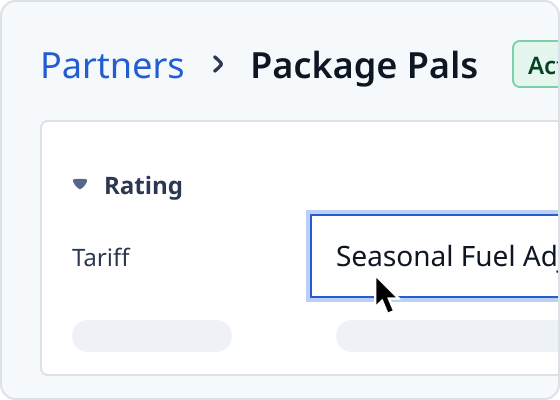The width and height of the screenshot is (560, 400).
Task: Click empty header area between Partners and chevron
Action: click(198, 66)
